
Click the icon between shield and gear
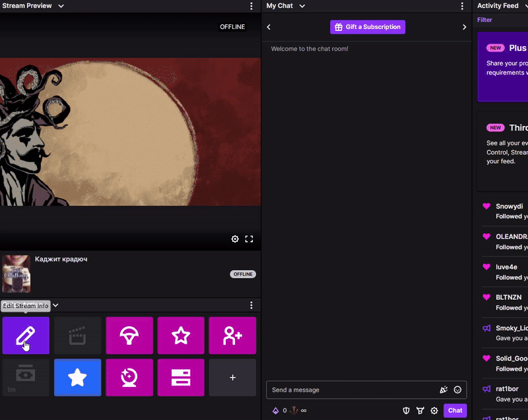(420, 411)
